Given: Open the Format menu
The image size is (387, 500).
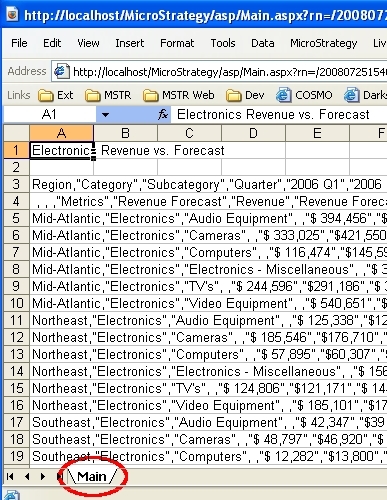Looking at the screenshot, I should click(x=177, y=43).
